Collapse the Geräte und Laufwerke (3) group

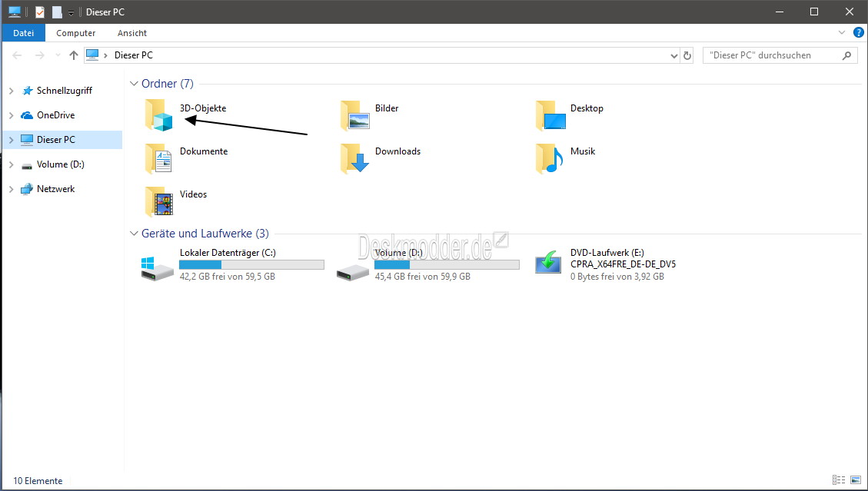[x=134, y=234]
